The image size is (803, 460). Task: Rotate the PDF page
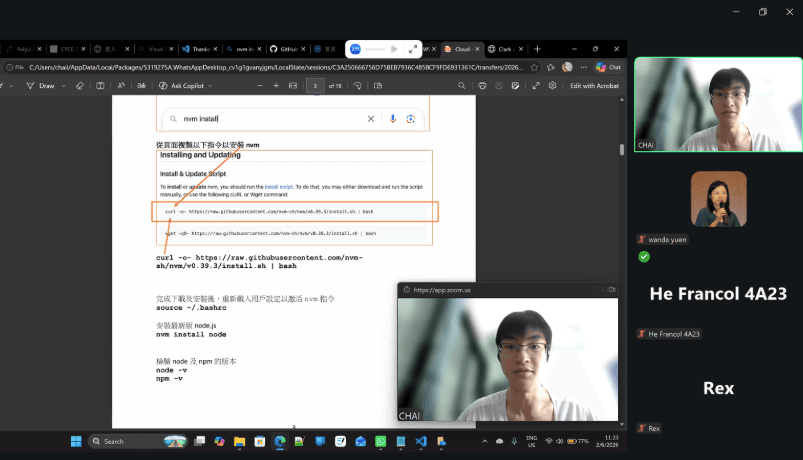pos(357,86)
